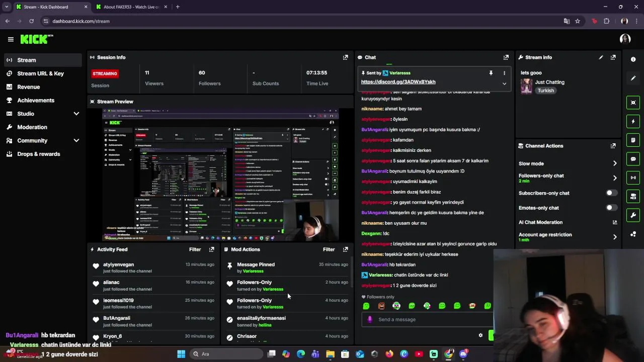The height and width of the screenshot is (362, 644).
Task: Insert the first green emote in chat
Action: point(366,306)
